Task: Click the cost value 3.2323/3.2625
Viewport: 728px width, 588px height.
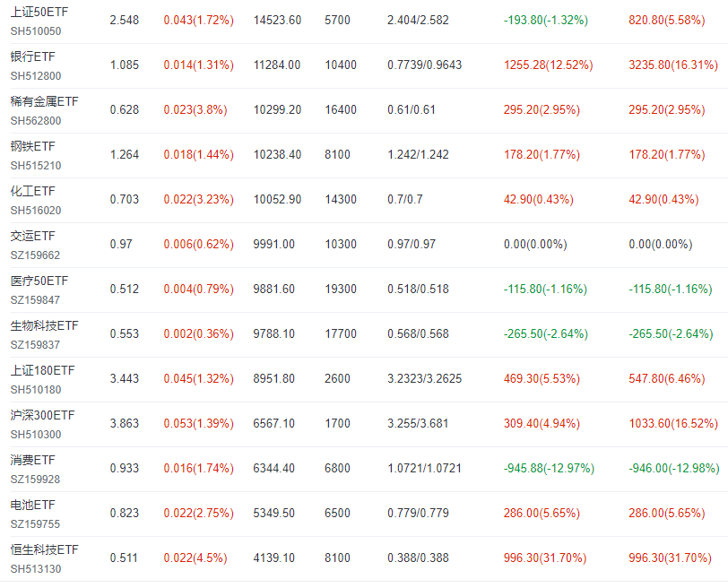Action: (425, 378)
